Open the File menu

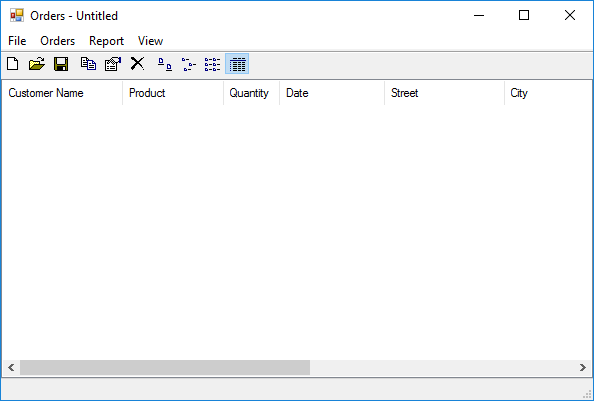17,41
